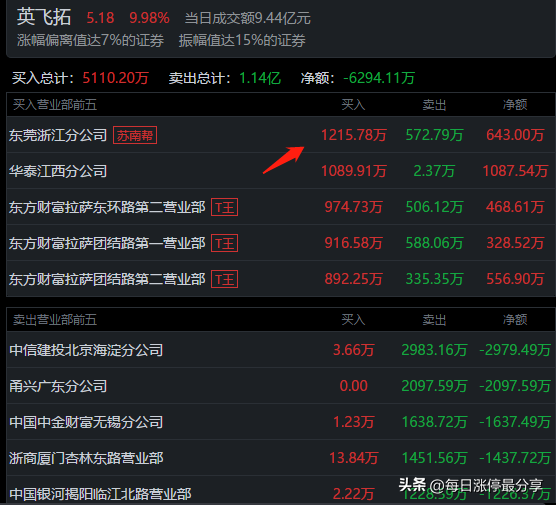The width and height of the screenshot is (556, 505).
Task: Click net amount 468.61万
Action: click(515, 207)
